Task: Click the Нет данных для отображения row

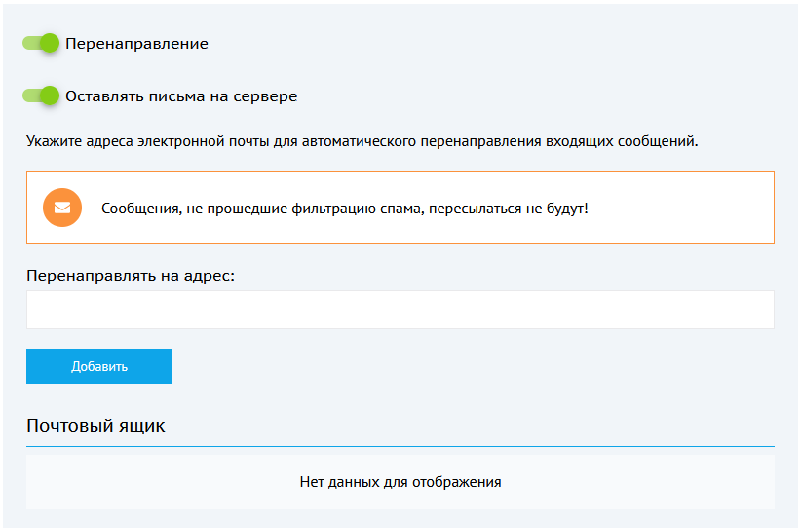Action: 400,482
